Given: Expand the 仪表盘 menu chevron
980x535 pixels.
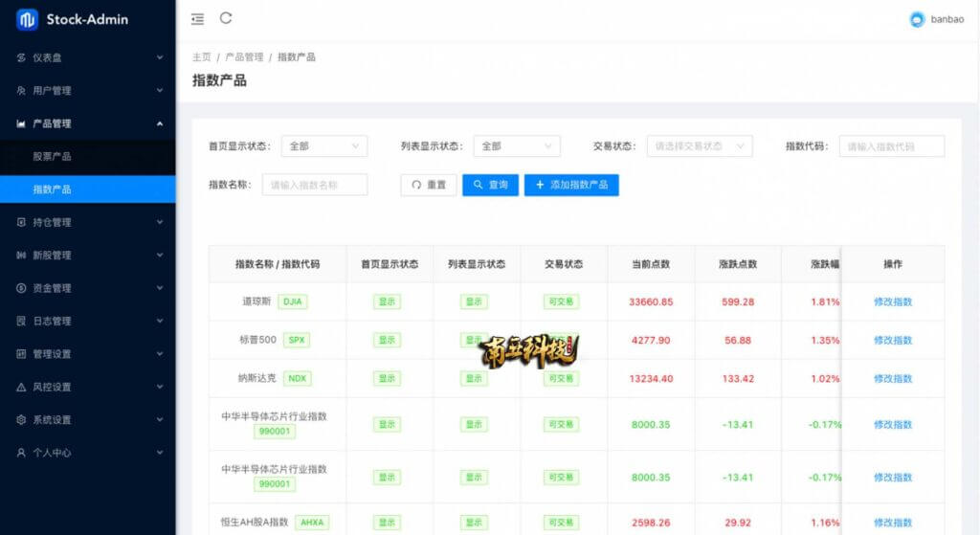Looking at the screenshot, I should (x=160, y=57).
